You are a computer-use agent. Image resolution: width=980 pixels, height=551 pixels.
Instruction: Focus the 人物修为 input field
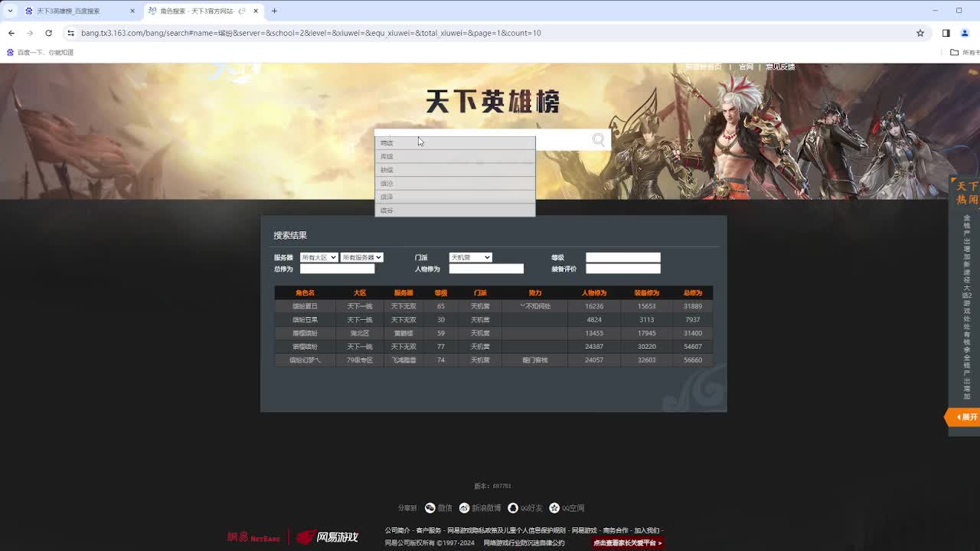point(486,269)
